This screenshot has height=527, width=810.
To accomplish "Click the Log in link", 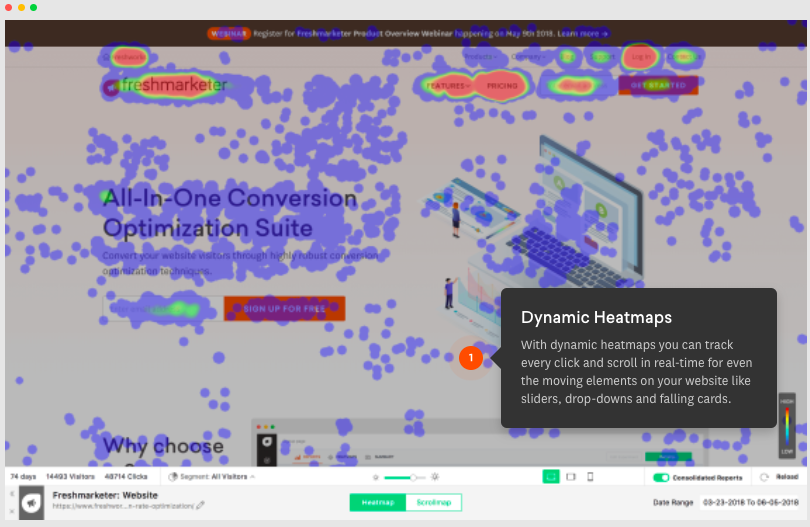I will point(641,56).
